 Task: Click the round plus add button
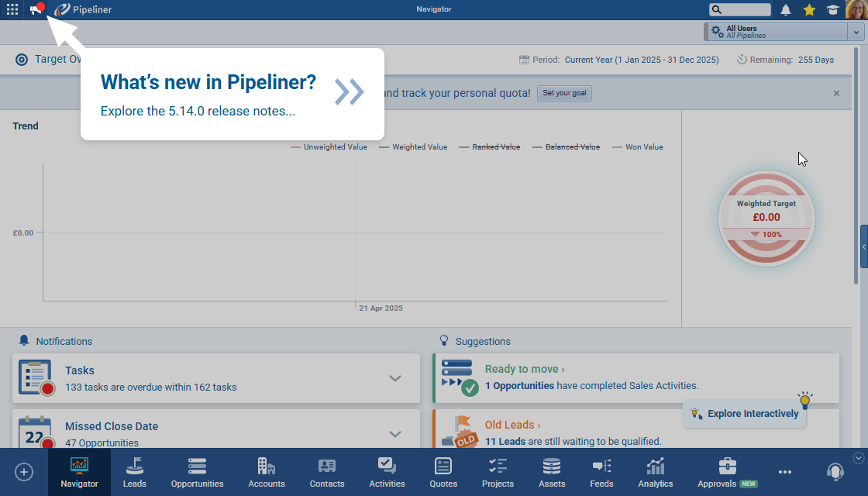(x=24, y=471)
